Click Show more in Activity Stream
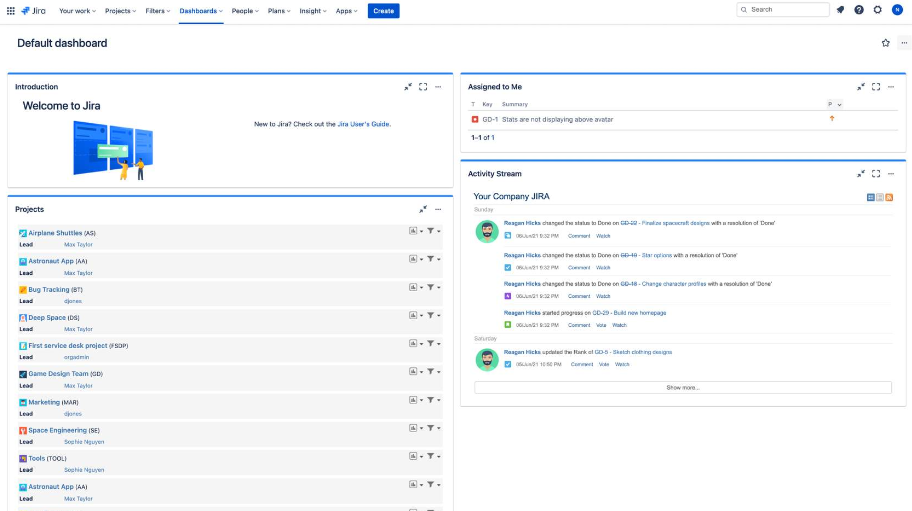The width and height of the screenshot is (912, 511). point(683,388)
